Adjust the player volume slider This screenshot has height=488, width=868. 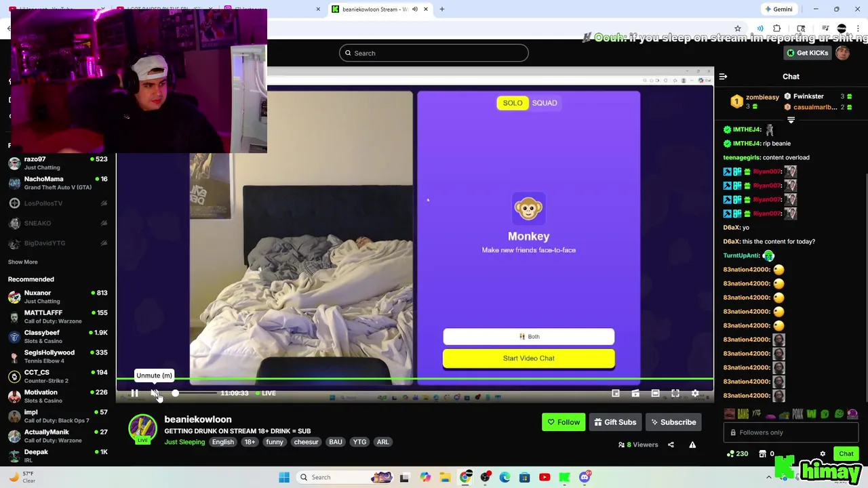point(195,393)
